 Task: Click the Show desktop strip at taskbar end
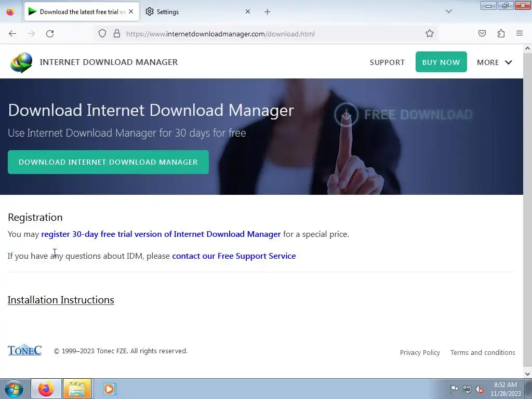[528, 389]
